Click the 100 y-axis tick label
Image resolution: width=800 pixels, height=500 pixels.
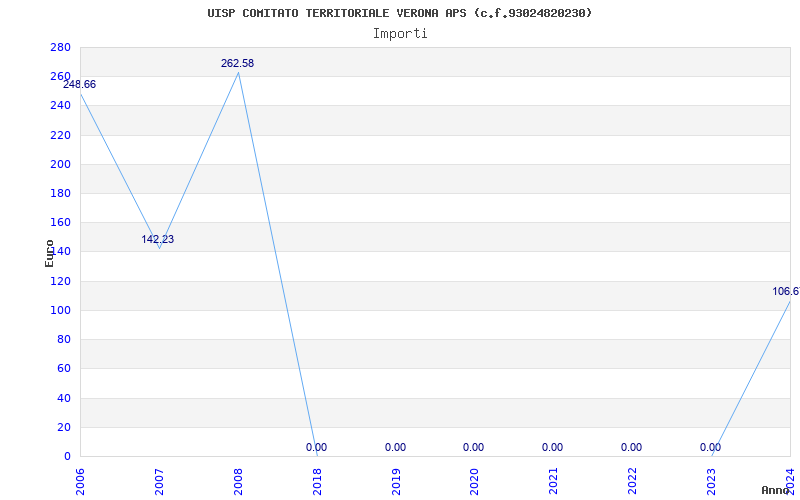[60, 310]
